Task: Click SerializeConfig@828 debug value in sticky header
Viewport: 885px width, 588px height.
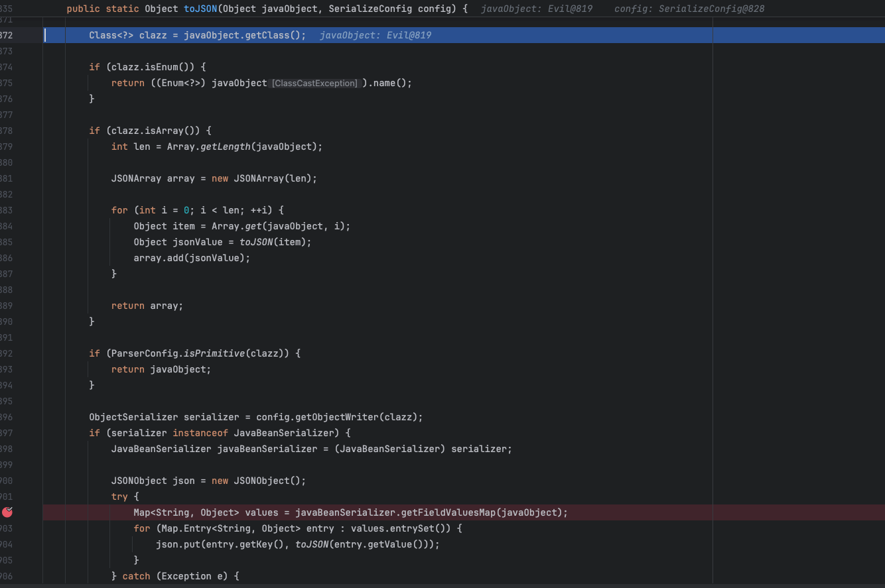Action: point(689,9)
